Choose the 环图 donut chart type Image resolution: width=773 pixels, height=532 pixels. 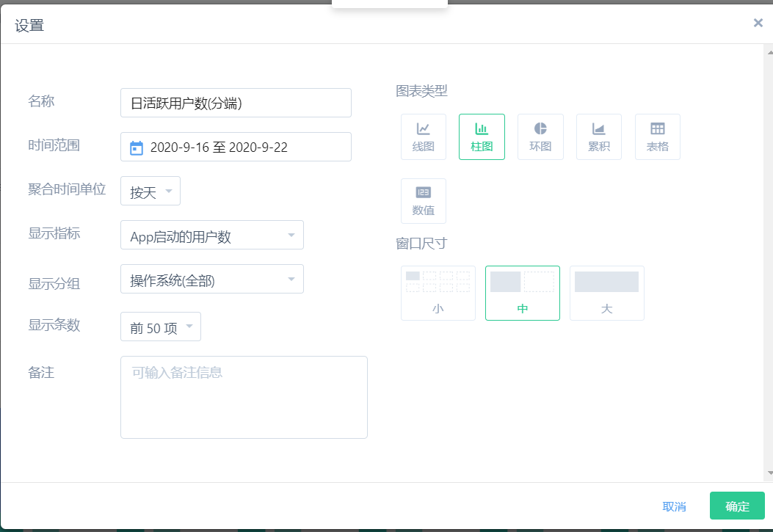pyautogui.click(x=540, y=137)
